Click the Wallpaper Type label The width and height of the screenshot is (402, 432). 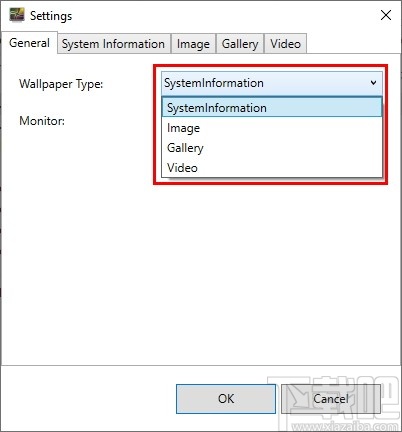point(61,84)
